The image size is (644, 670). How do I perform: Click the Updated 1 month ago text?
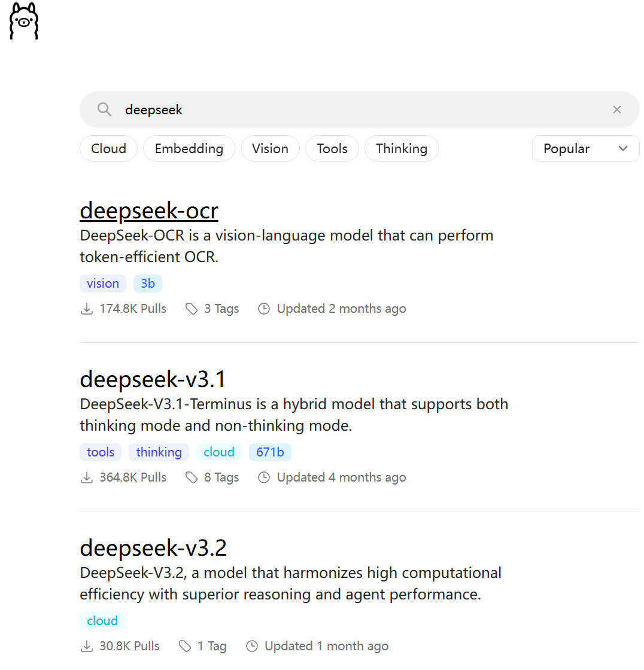[x=327, y=647]
